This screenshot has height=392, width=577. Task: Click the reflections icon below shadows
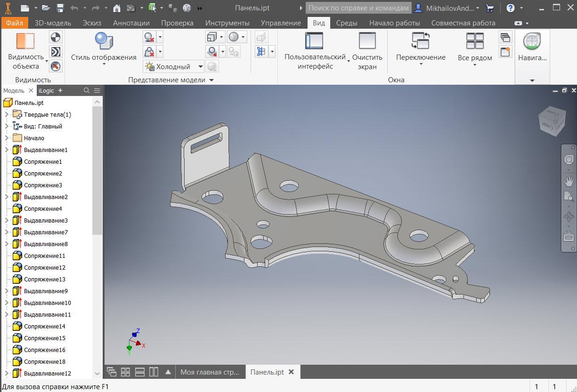click(x=150, y=52)
